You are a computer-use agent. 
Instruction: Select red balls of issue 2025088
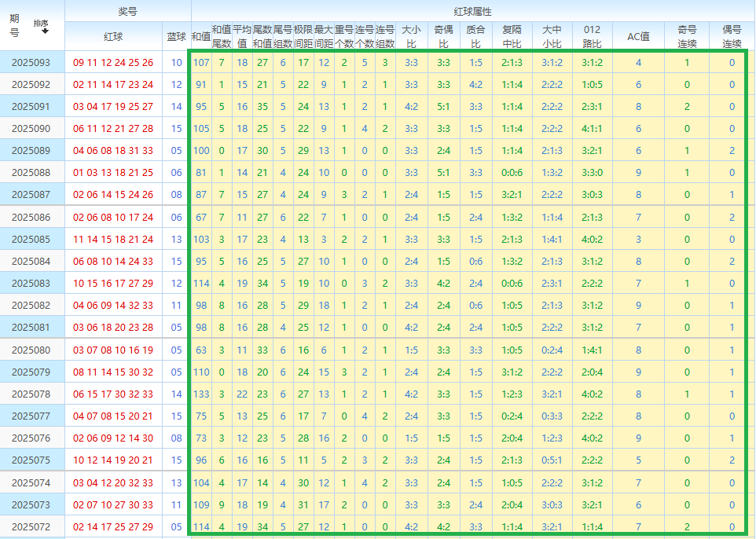pos(113,172)
